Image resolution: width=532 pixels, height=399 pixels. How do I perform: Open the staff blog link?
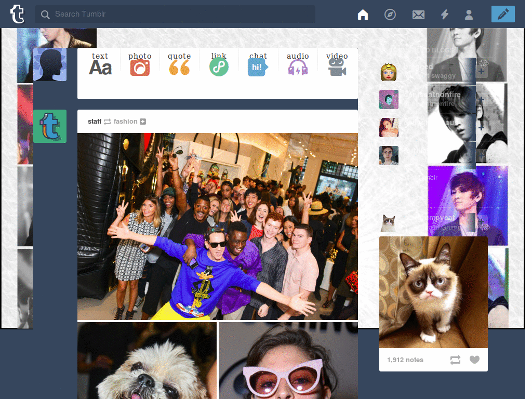(95, 122)
